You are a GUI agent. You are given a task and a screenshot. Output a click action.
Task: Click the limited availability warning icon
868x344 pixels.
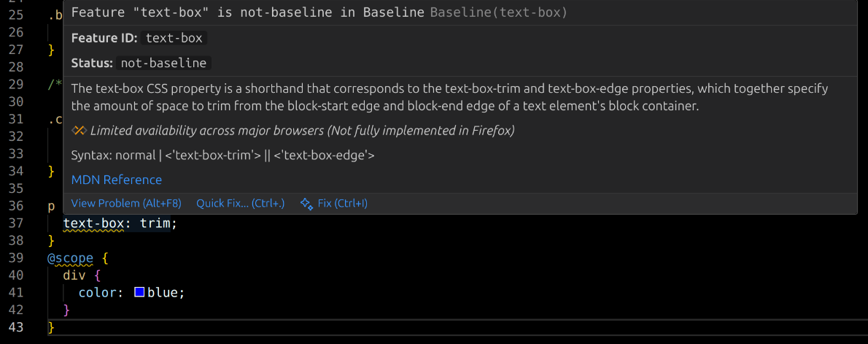[x=80, y=131]
